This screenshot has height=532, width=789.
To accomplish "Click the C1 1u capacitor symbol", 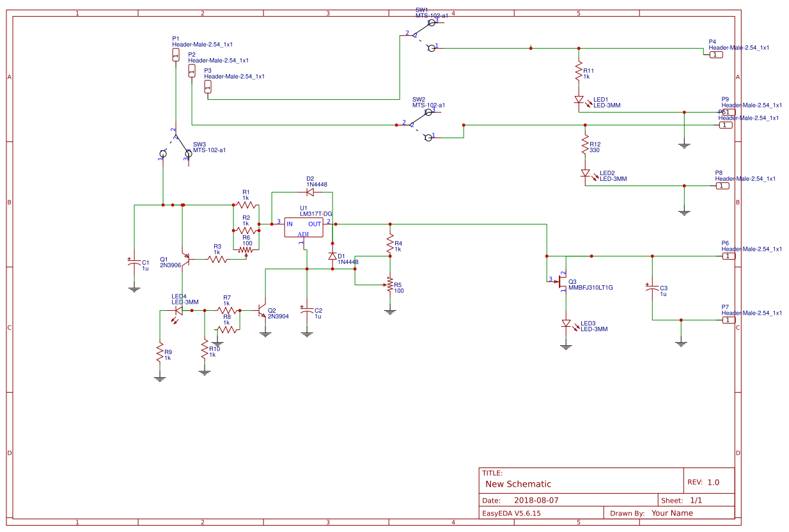I will point(134,263).
